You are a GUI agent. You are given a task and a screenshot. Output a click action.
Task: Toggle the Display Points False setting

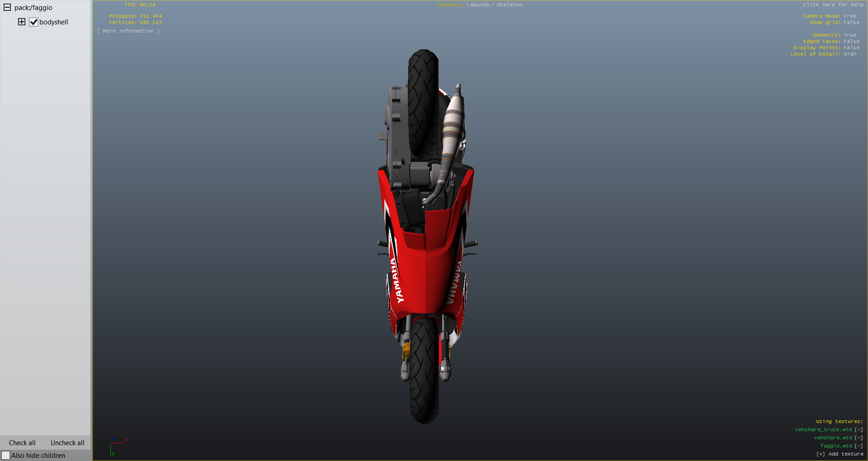[x=826, y=48]
